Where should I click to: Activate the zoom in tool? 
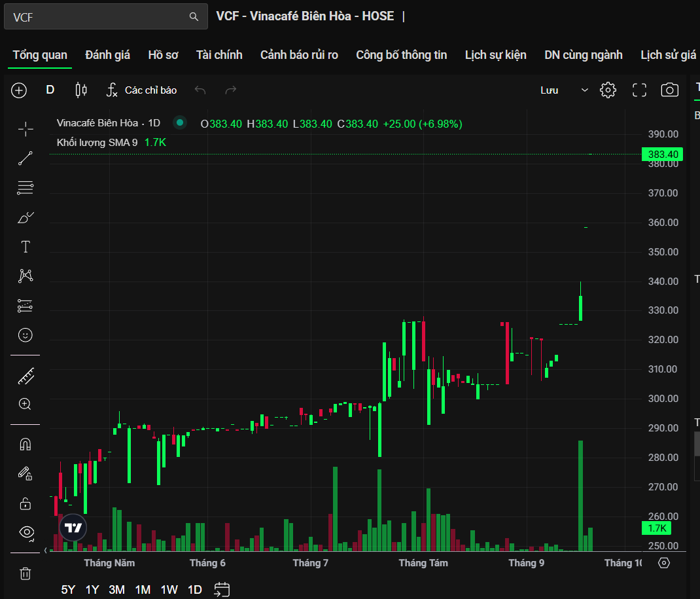(25, 405)
